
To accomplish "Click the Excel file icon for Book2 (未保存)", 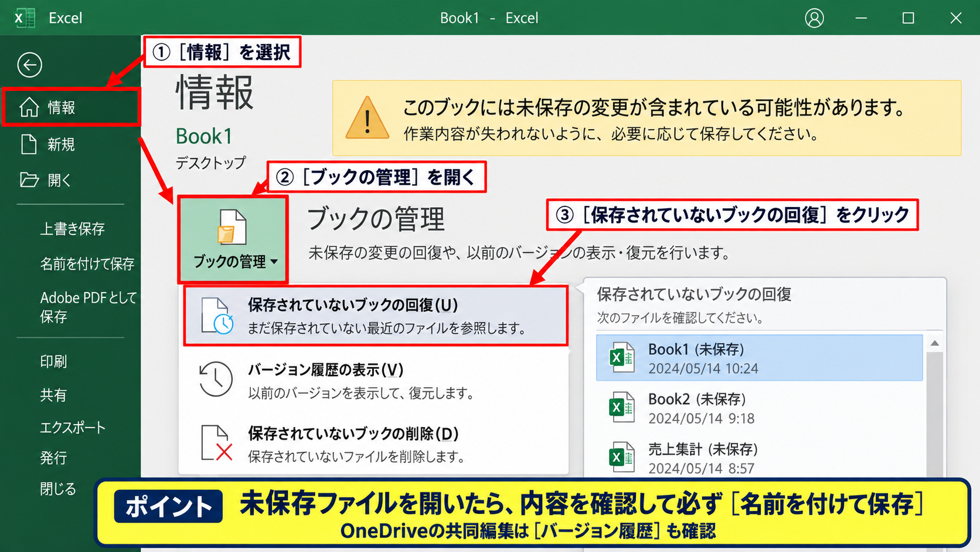I will [622, 407].
